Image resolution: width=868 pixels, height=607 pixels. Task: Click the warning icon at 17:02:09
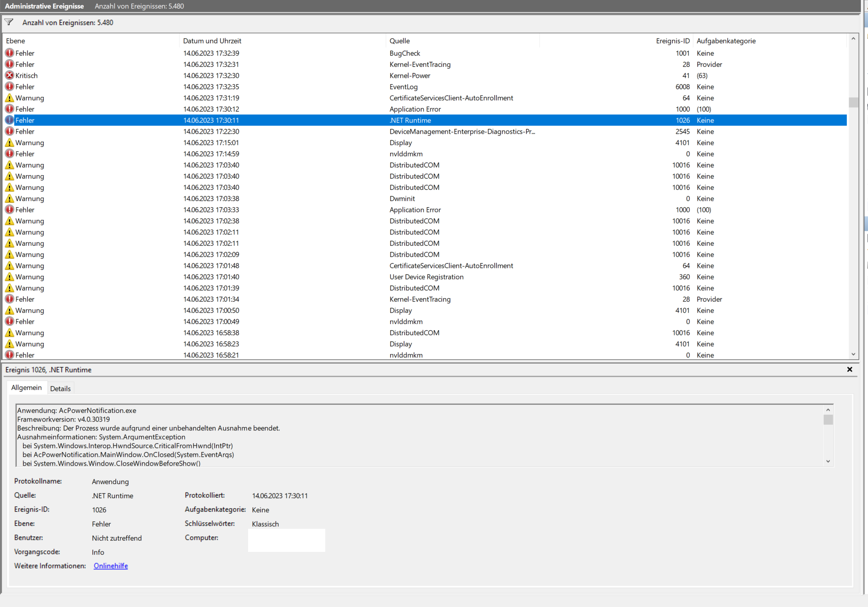pos(9,255)
